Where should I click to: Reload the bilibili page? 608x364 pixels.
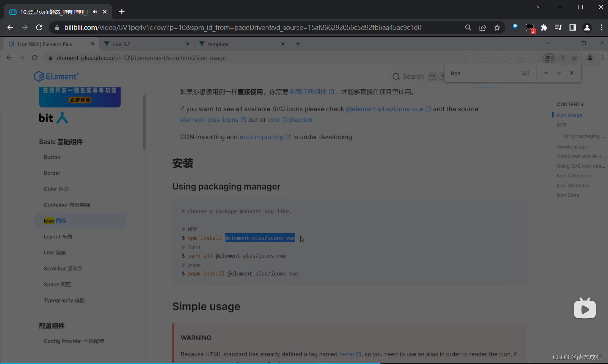pyautogui.click(x=39, y=27)
